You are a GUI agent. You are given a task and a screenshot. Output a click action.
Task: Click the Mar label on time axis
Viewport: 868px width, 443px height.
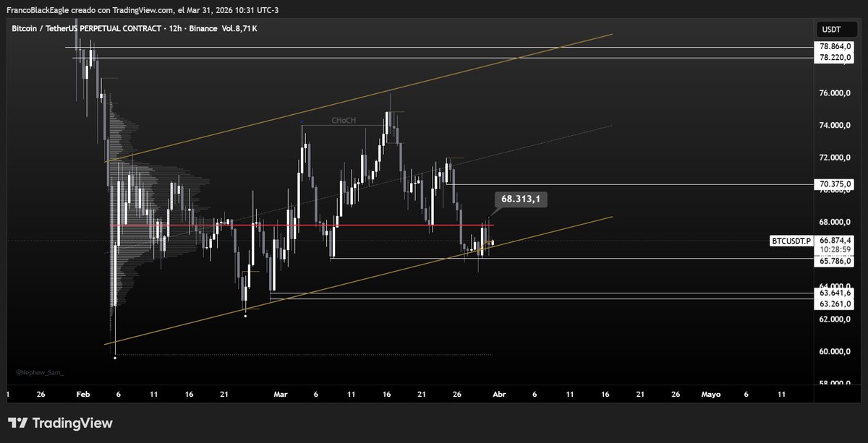point(281,395)
